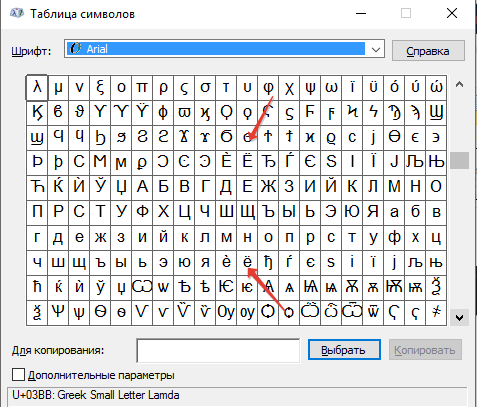Select the Cyrillic capital Џ cell

point(121,188)
